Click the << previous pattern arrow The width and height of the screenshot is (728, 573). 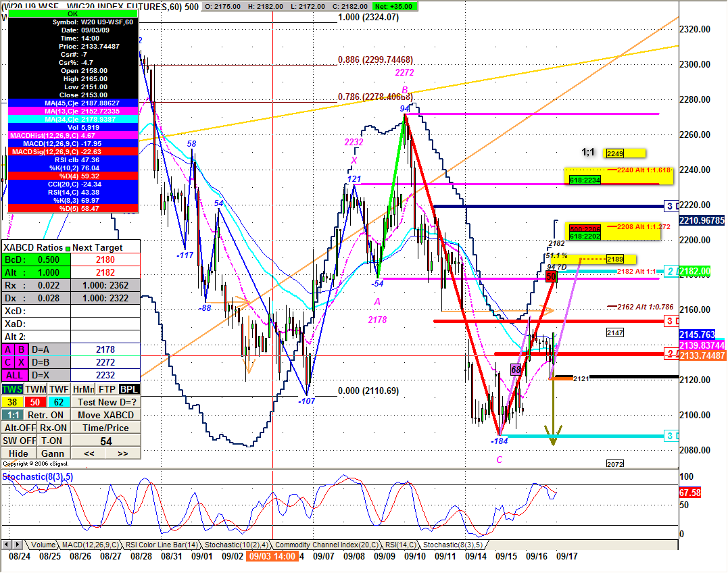89,453
